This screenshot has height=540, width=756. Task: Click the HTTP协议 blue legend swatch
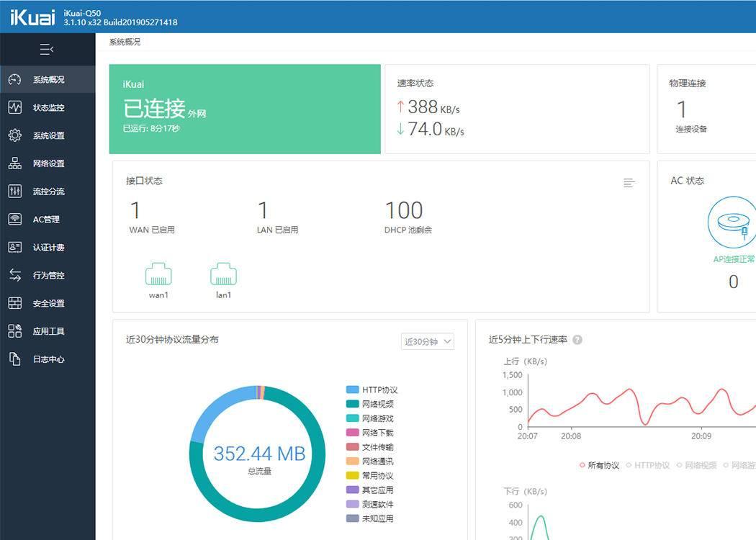[x=352, y=390]
